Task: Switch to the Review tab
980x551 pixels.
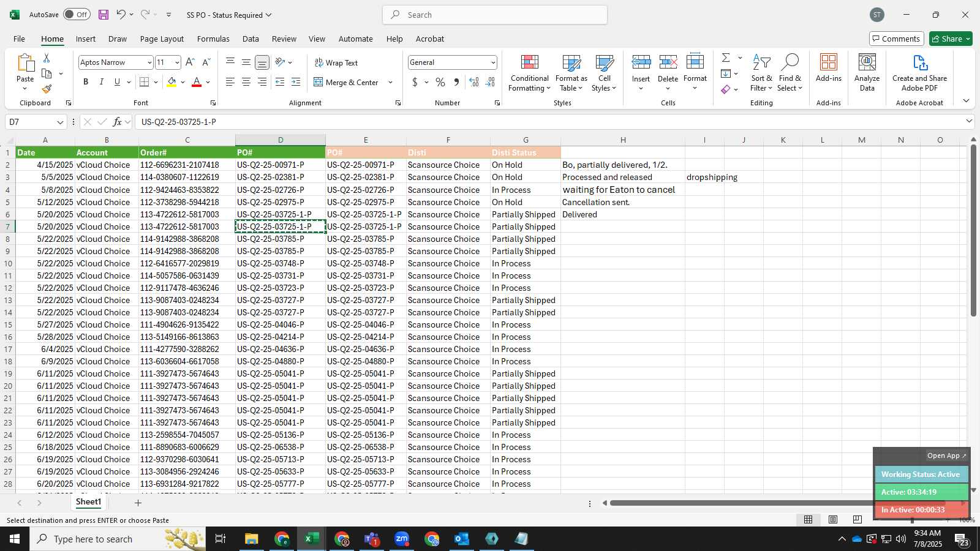Action: (284, 39)
